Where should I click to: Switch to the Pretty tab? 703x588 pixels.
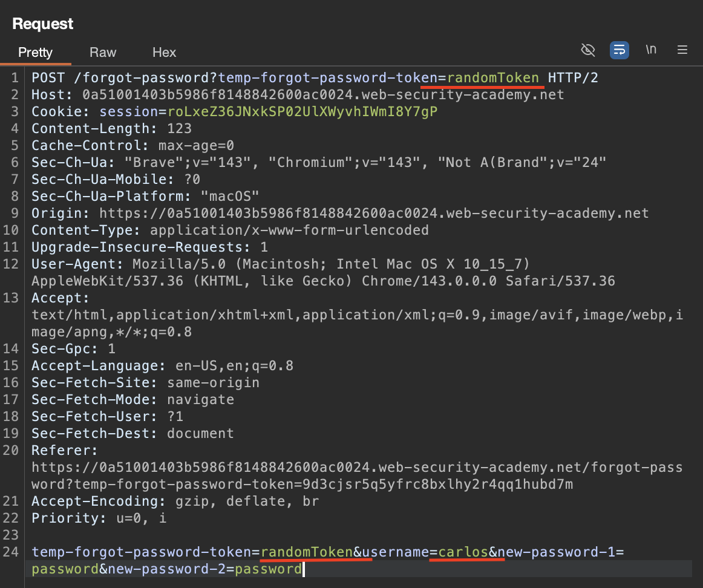35,53
